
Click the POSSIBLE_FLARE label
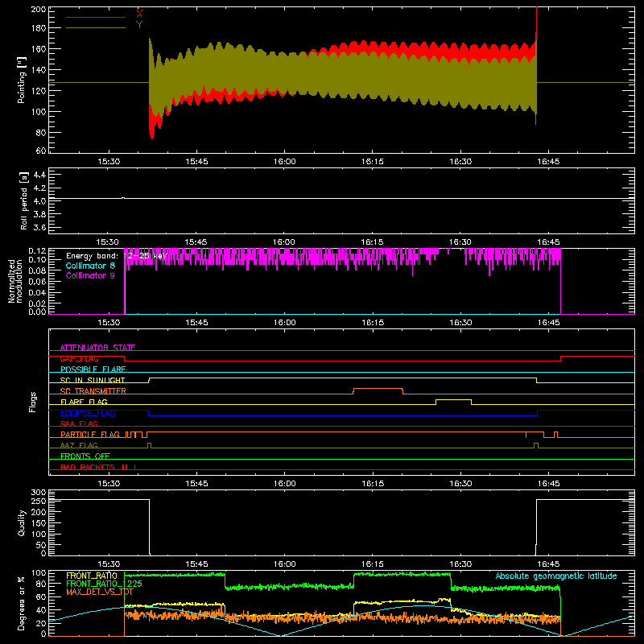93,369
